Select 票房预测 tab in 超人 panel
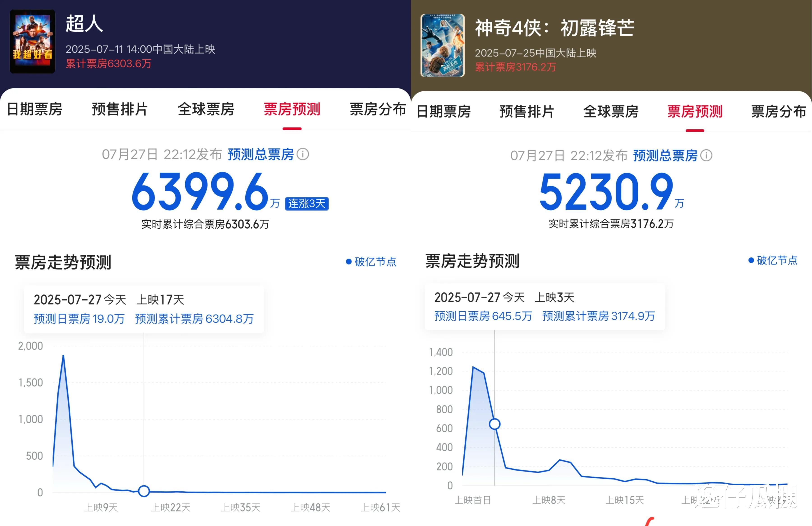 coord(292,110)
